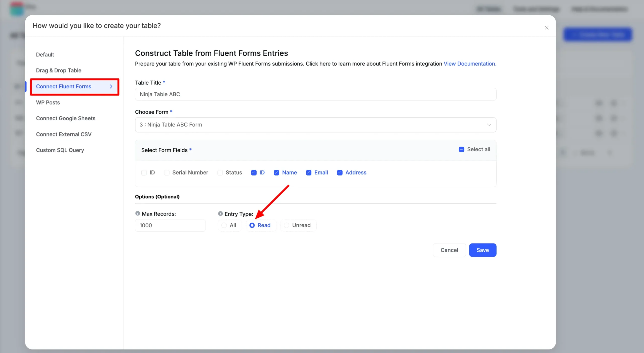Check the unchecked ID checkbox
The height and width of the screenshot is (353, 644).
pos(144,173)
